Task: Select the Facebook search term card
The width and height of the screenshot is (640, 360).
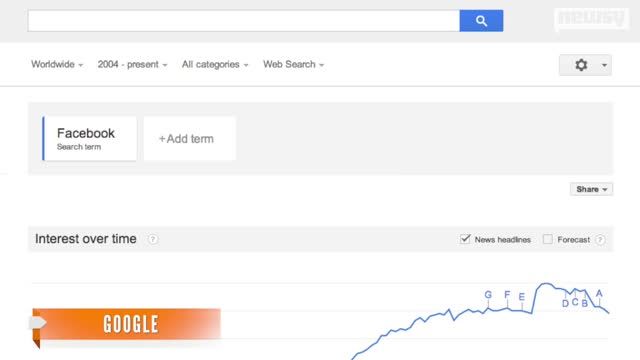Action: (x=89, y=139)
